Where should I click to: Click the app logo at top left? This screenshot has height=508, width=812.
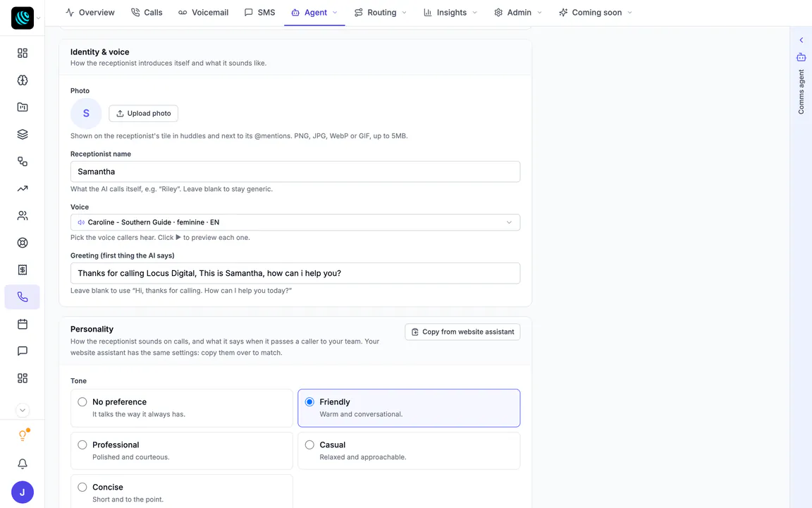click(23, 18)
